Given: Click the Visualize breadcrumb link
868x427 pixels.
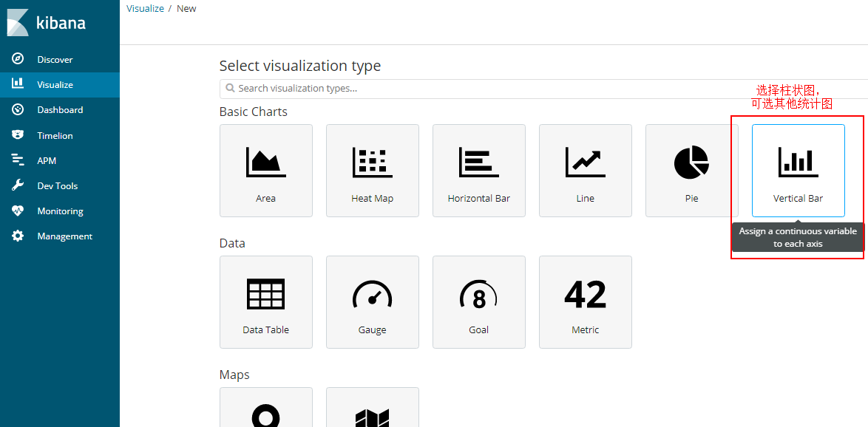Looking at the screenshot, I should pyautogui.click(x=144, y=8).
